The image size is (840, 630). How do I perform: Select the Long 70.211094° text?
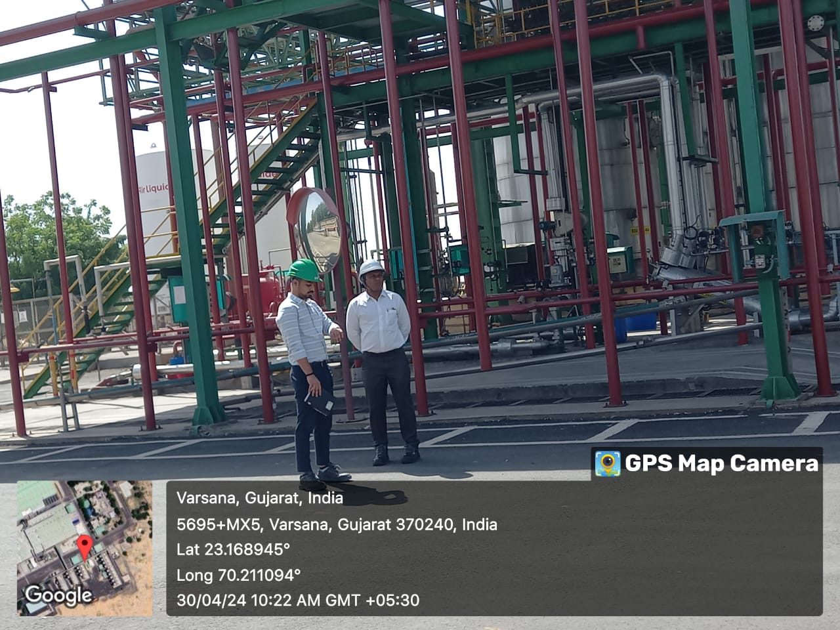238,576
